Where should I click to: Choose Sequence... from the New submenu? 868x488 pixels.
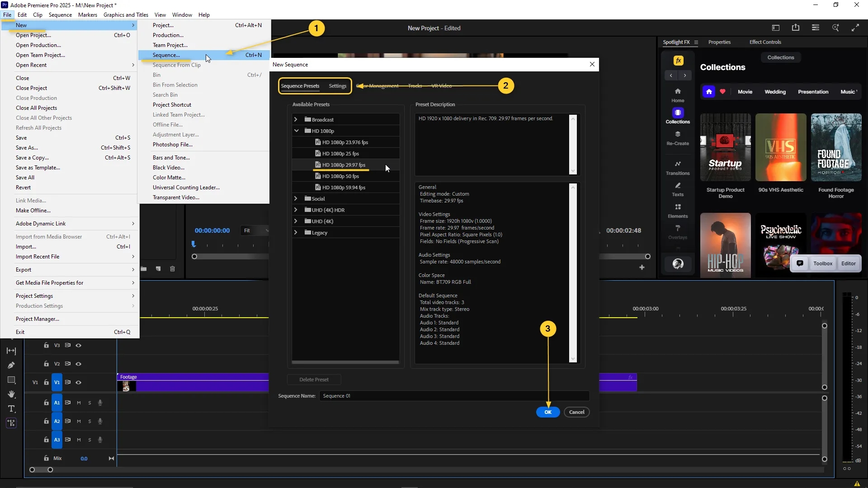click(x=204, y=55)
